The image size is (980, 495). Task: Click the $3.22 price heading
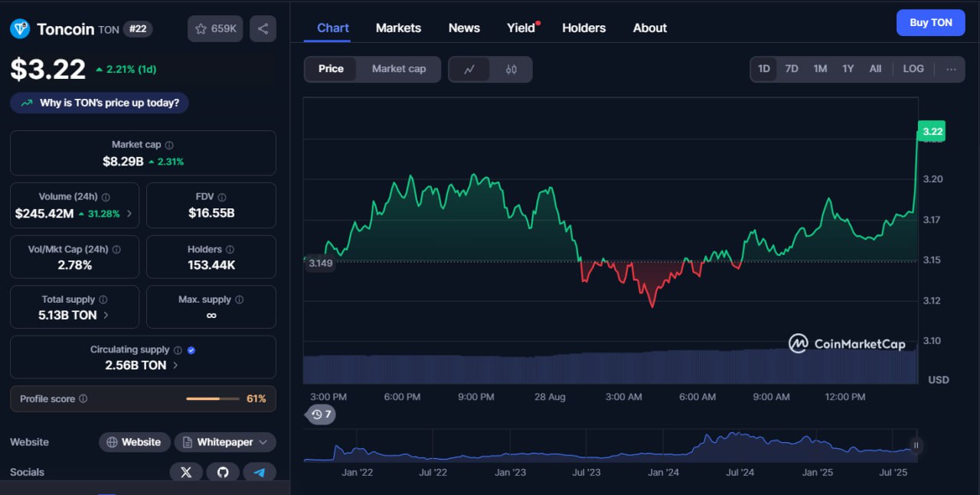(47, 69)
